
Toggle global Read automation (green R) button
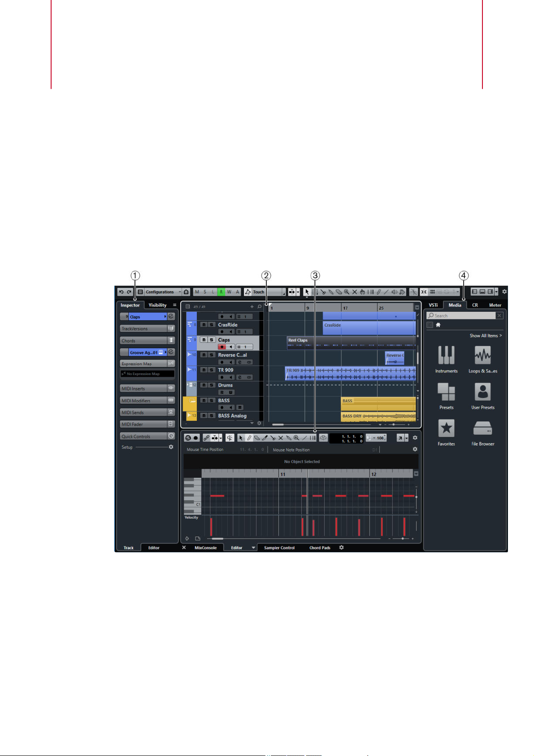click(221, 292)
